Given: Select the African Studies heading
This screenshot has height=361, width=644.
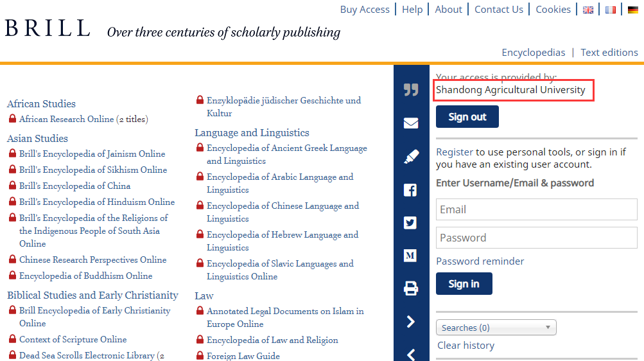Looking at the screenshot, I should 41,103.
